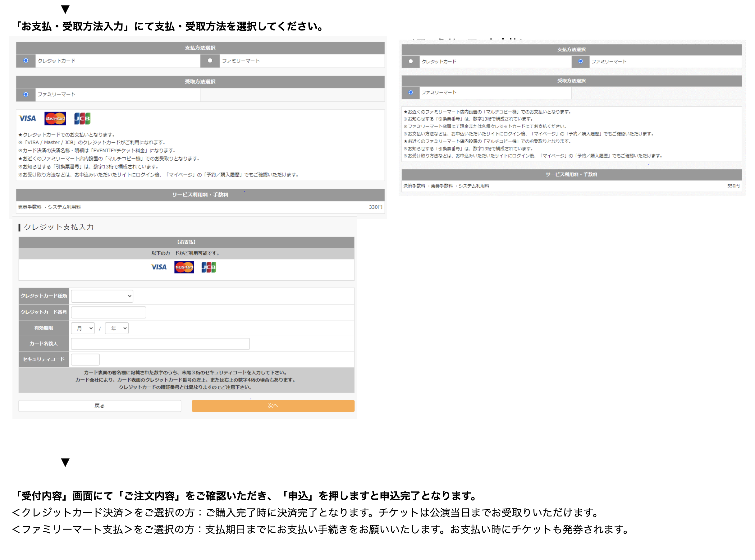Click the セキュリティコード entry box
The width and height of the screenshot is (755, 560).
click(x=85, y=359)
